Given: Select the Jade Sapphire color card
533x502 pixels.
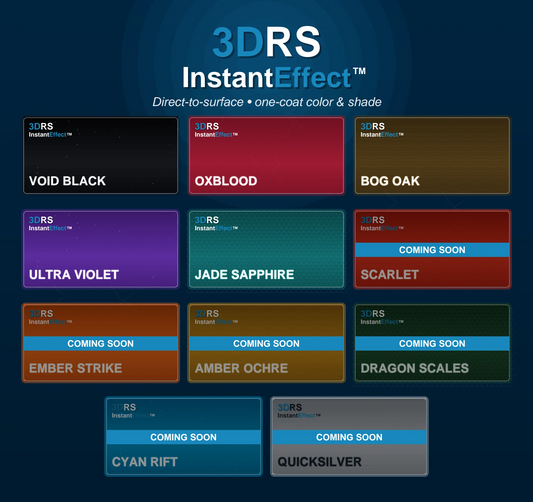Looking at the screenshot, I should coord(266,249).
